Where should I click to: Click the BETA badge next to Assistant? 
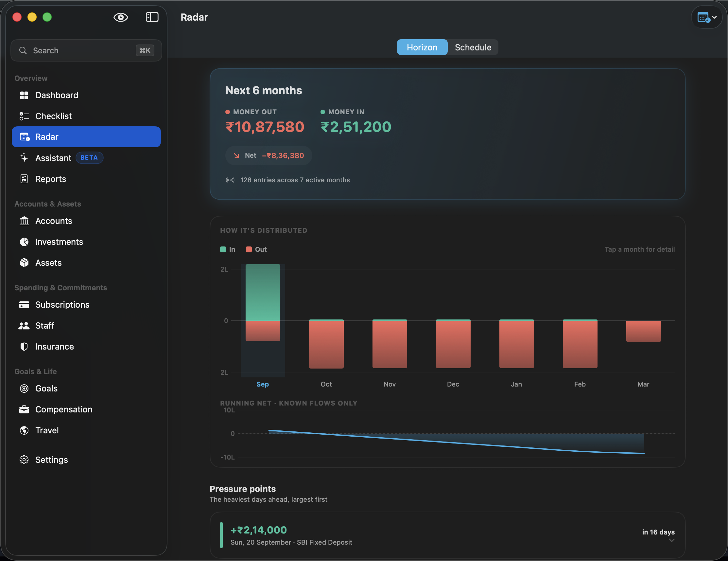[x=89, y=158]
